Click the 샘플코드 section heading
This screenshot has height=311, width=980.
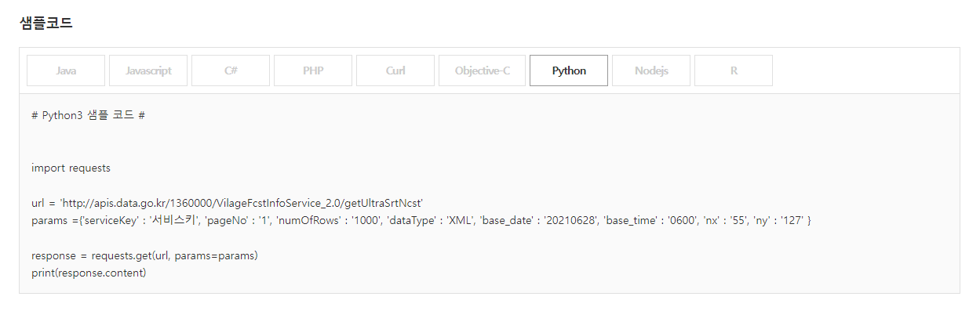[x=46, y=23]
